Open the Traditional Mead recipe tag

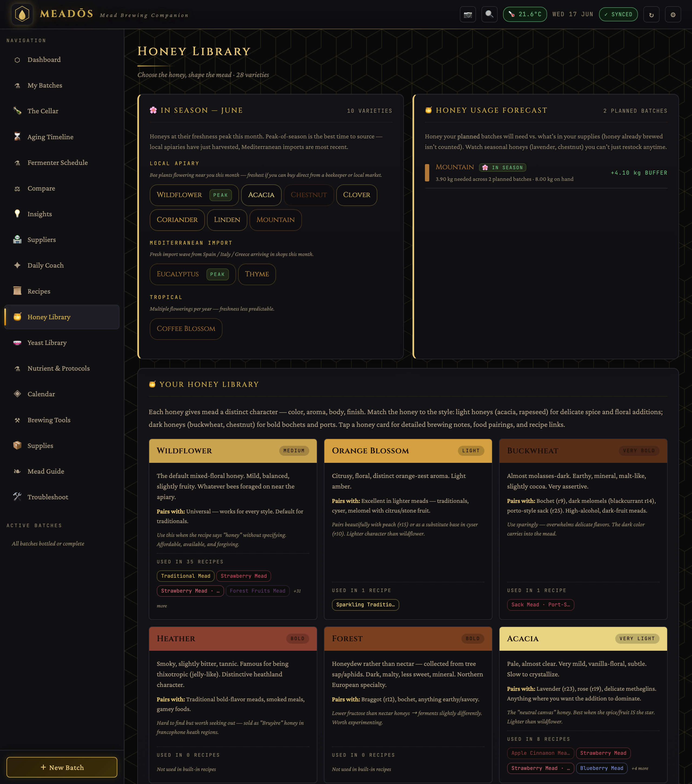click(186, 576)
